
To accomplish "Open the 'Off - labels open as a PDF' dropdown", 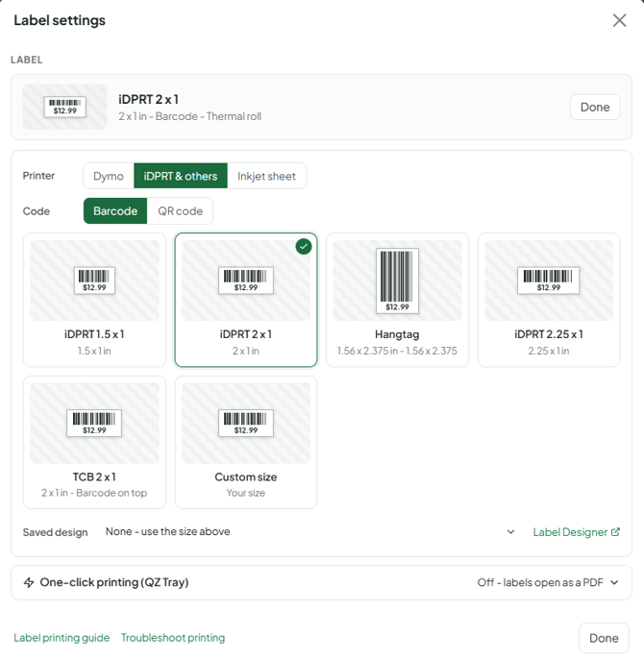I will click(548, 582).
